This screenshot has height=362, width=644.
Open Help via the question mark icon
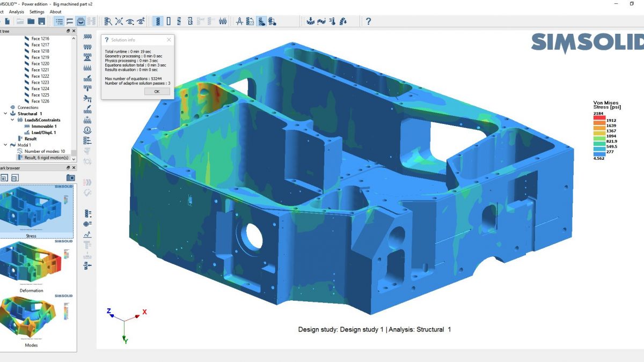(369, 20)
